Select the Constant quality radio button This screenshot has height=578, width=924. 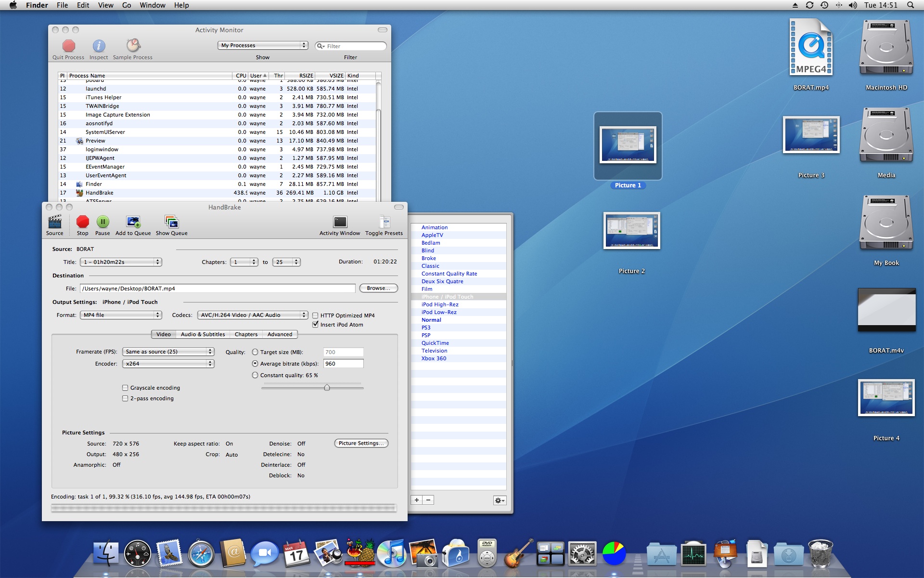pos(255,375)
